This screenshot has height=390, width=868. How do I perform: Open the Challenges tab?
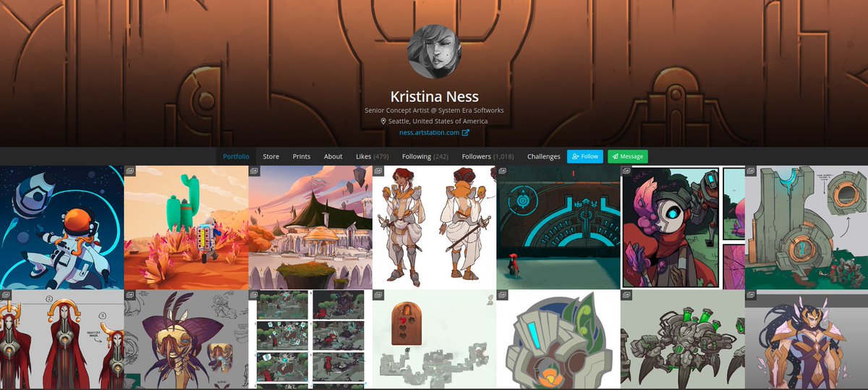(x=544, y=156)
